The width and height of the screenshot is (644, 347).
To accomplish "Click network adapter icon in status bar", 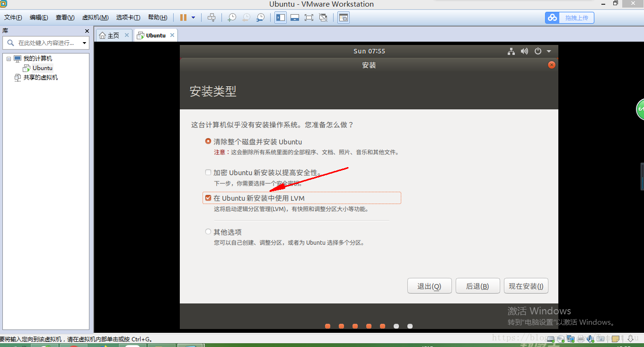I will 571,339.
